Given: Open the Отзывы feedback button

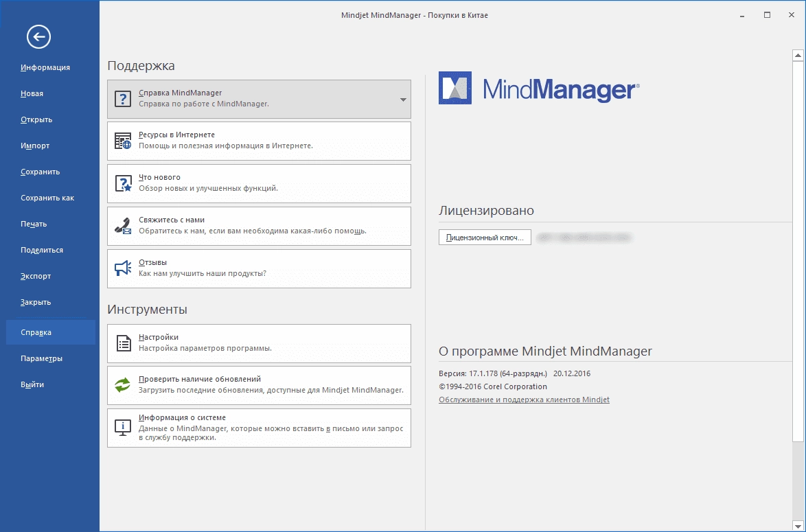Looking at the screenshot, I should pos(259,268).
